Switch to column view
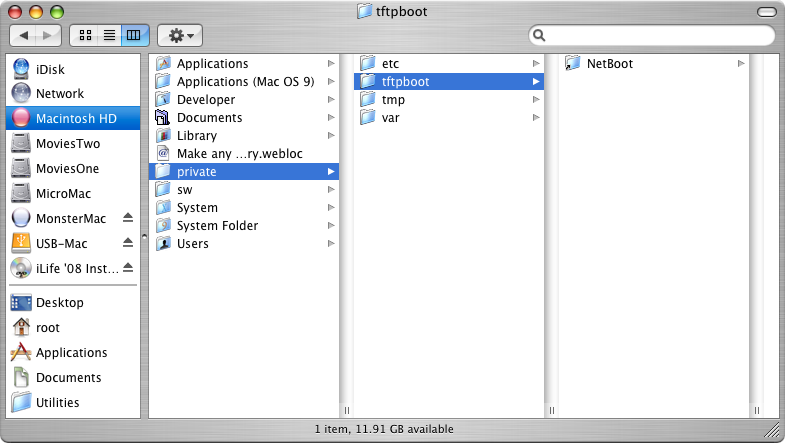This screenshot has width=785, height=443. point(134,36)
